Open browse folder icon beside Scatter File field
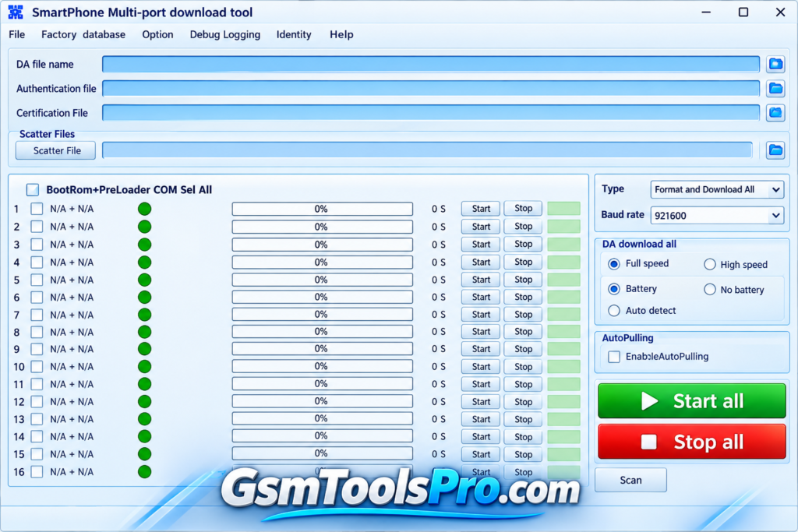798x532 pixels. pyautogui.click(x=775, y=150)
